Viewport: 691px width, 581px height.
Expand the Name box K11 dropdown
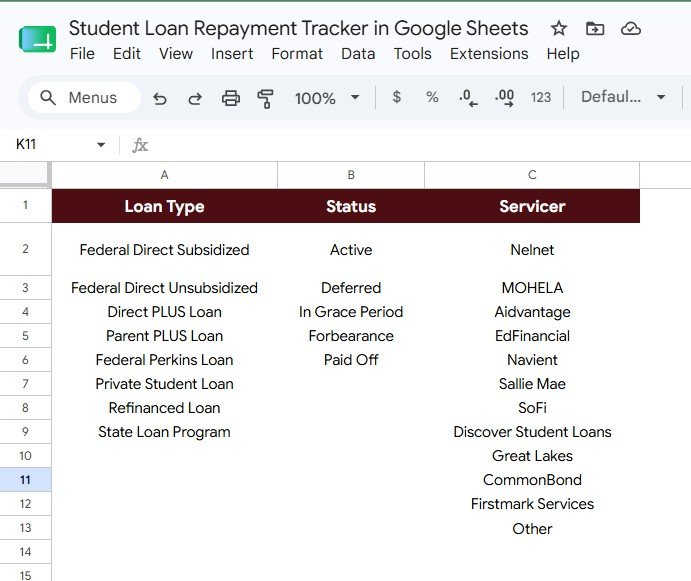coord(101,145)
